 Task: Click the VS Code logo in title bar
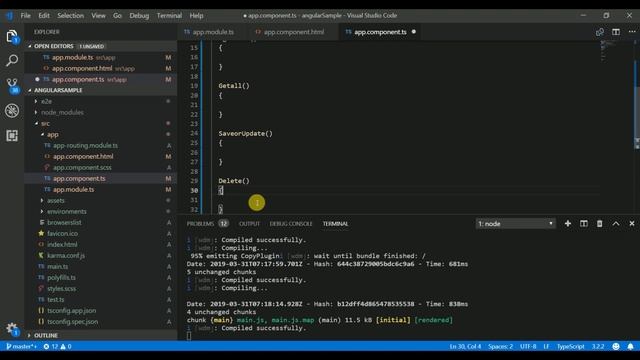[x=9, y=16]
